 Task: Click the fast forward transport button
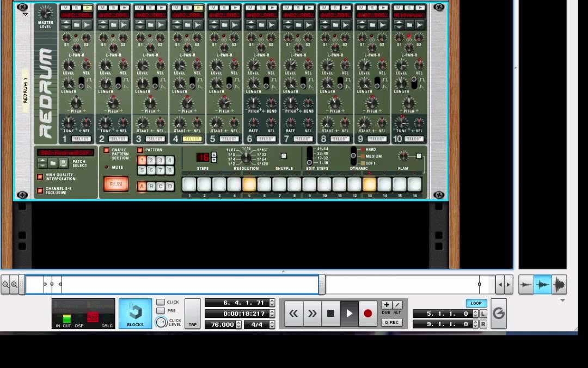(312, 313)
